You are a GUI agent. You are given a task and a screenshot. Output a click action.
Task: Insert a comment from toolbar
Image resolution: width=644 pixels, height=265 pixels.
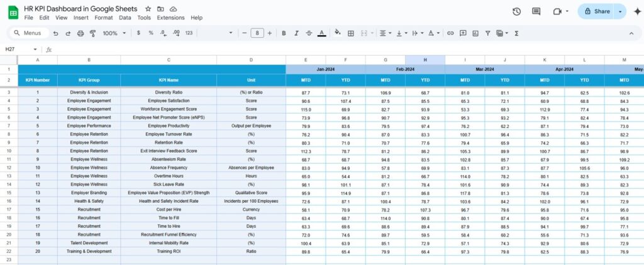click(x=463, y=33)
